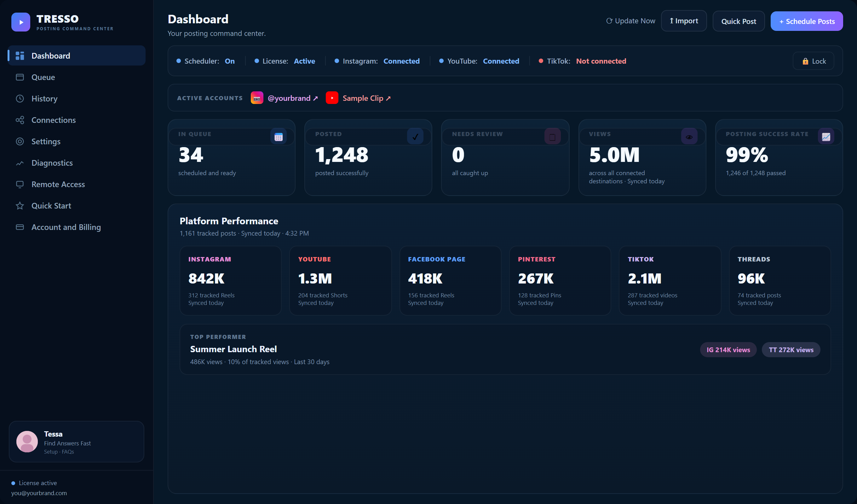Viewport: 857px width, 504px height.
Task: Open the Connections page
Action: click(x=77, y=120)
